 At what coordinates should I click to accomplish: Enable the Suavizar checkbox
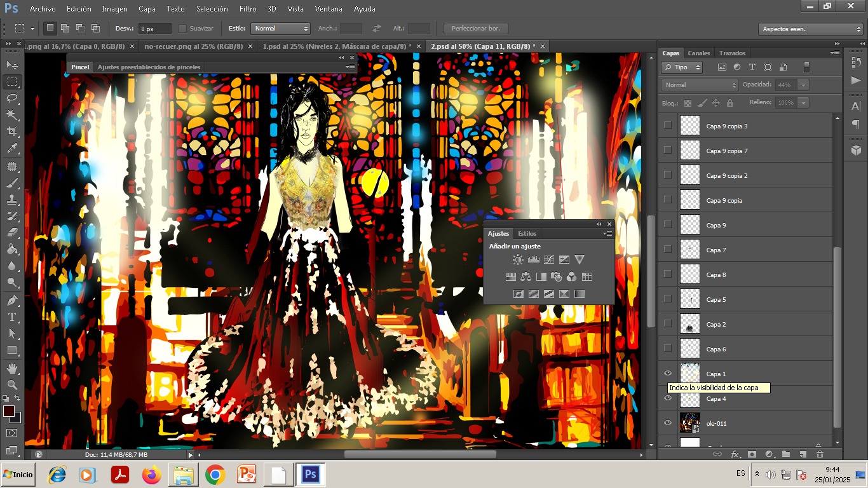pos(182,29)
